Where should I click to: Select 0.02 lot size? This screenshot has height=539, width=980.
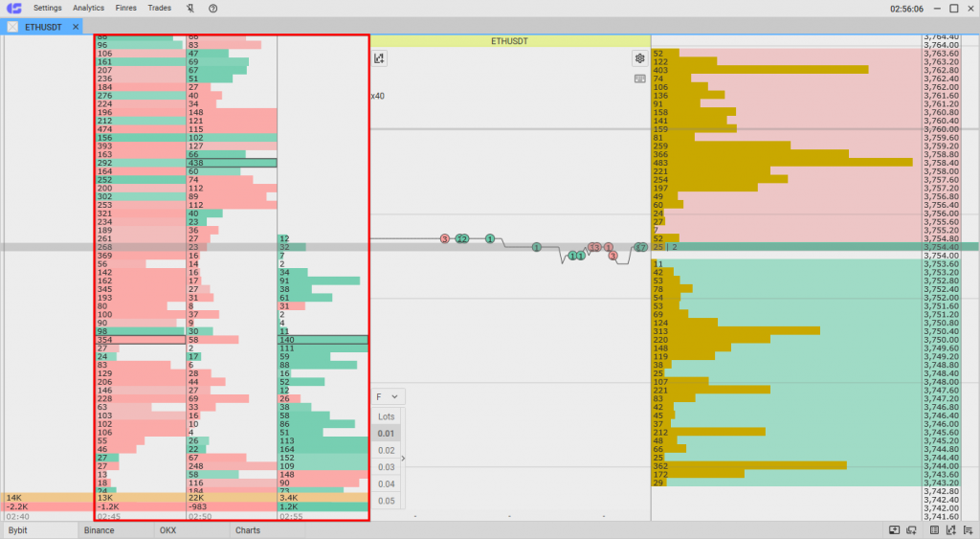(x=387, y=450)
